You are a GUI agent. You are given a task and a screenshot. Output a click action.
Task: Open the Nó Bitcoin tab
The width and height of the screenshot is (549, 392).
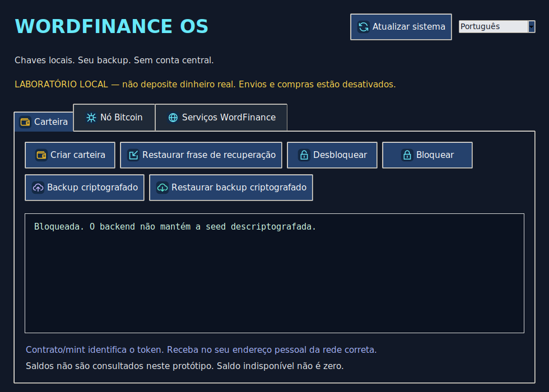tap(114, 117)
